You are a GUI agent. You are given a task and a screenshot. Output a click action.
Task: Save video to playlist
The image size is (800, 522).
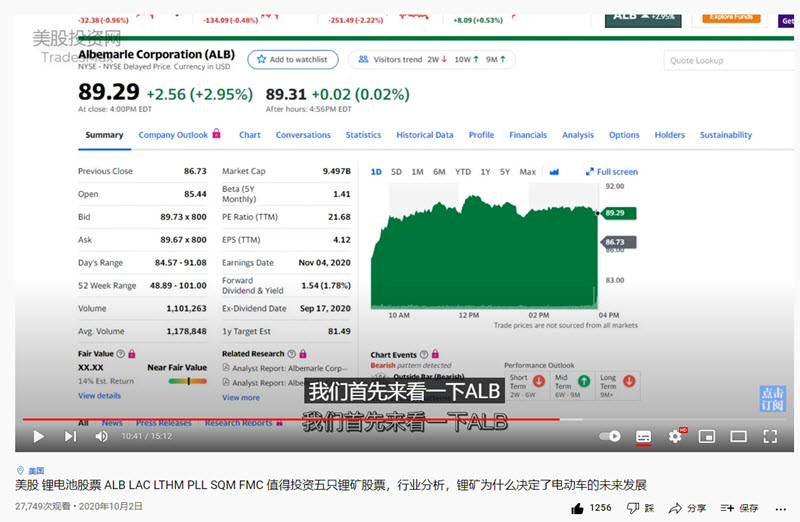(739, 508)
